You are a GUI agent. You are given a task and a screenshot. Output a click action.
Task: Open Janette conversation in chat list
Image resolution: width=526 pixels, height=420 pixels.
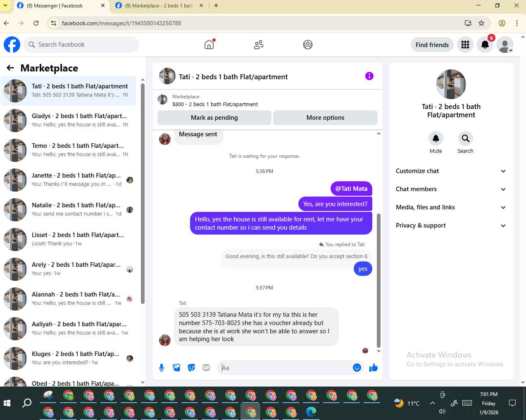coord(69,180)
